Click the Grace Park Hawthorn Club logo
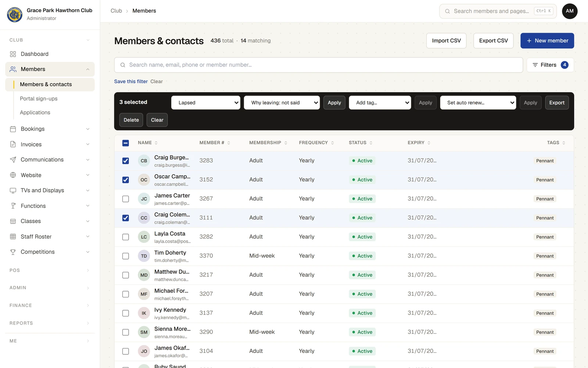The height and width of the screenshot is (368, 588). (x=15, y=14)
